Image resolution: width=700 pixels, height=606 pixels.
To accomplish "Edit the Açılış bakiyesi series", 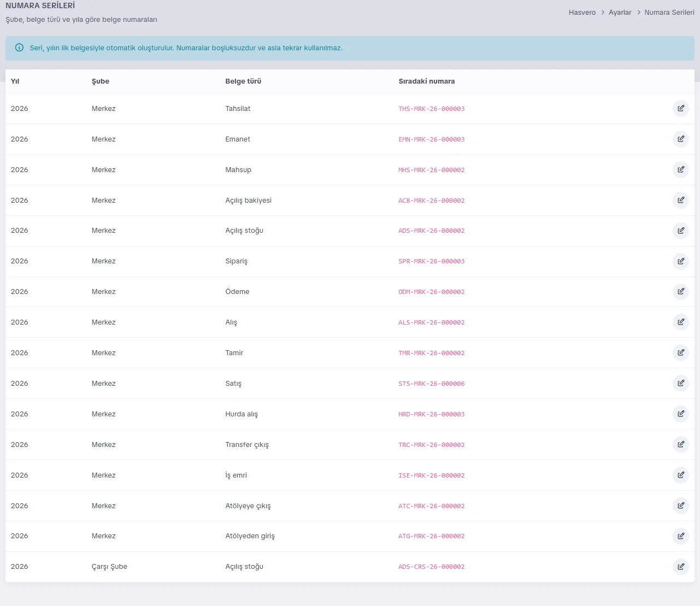I will click(x=680, y=200).
